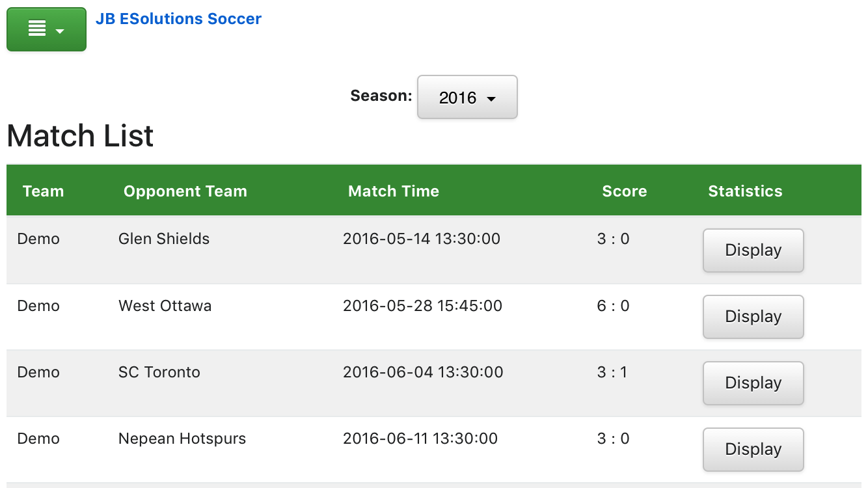Click the JB ESolutions Soccer link

[x=178, y=19]
